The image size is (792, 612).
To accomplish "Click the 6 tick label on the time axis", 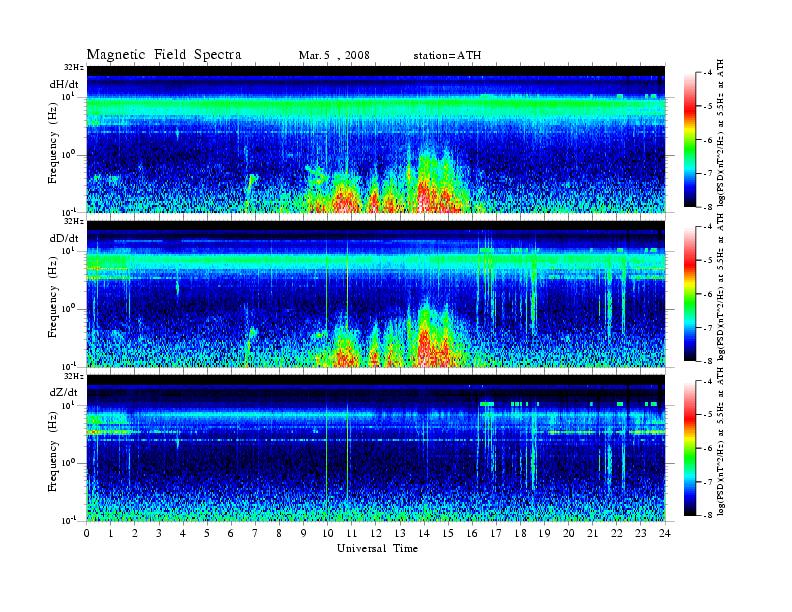I will coord(231,534).
